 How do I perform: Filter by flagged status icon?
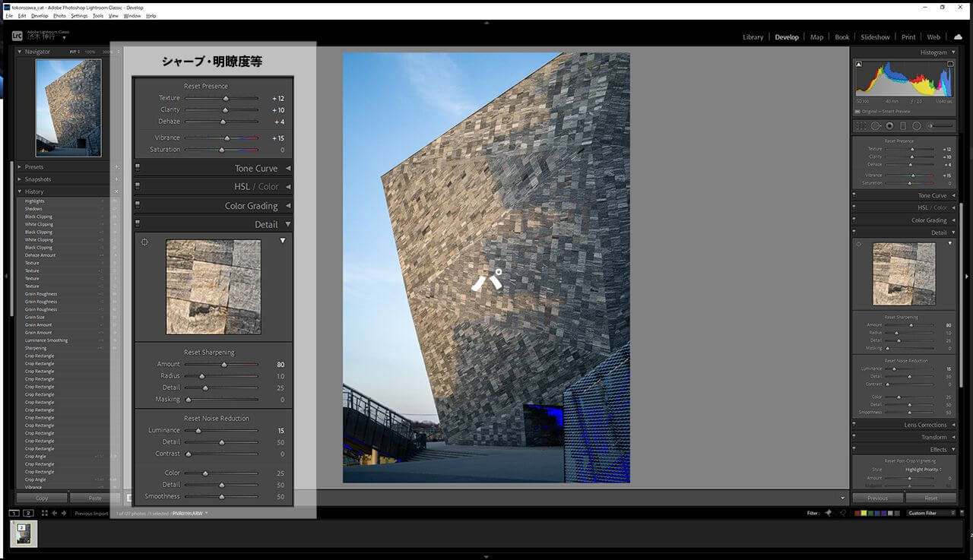coord(828,513)
